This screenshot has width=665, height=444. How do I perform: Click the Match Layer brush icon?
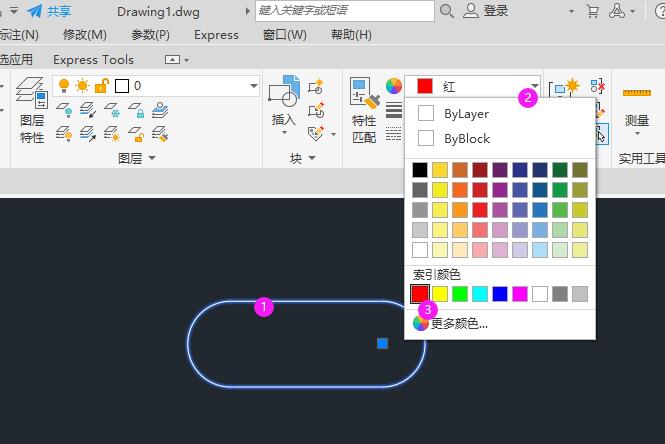[160, 134]
